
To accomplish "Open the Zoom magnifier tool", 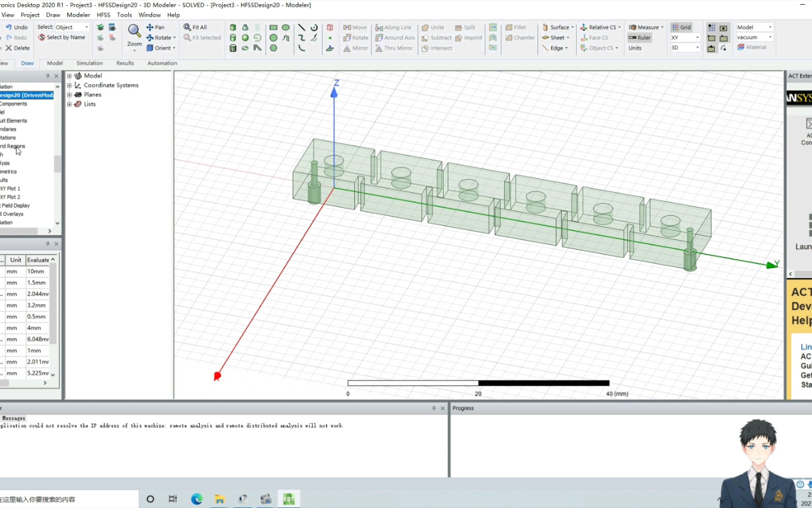I will click(x=134, y=31).
